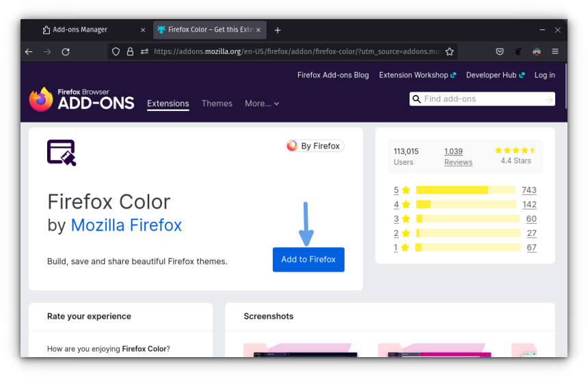Open the 142 four-star reviews count
The width and height of the screenshot is (588, 379).
tap(529, 205)
